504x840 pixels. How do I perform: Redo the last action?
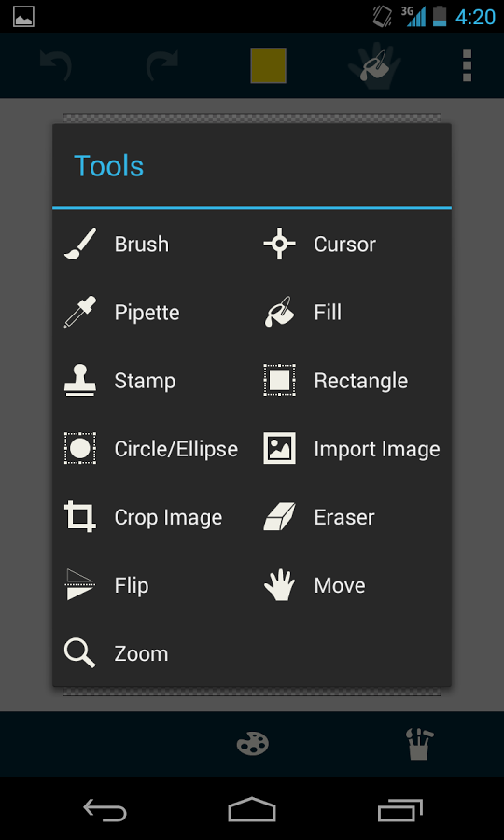pos(162,65)
